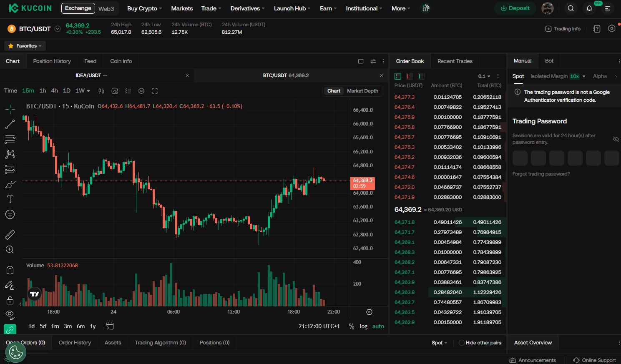
Task: Toggle percent scale on chart
Action: (352, 326)
